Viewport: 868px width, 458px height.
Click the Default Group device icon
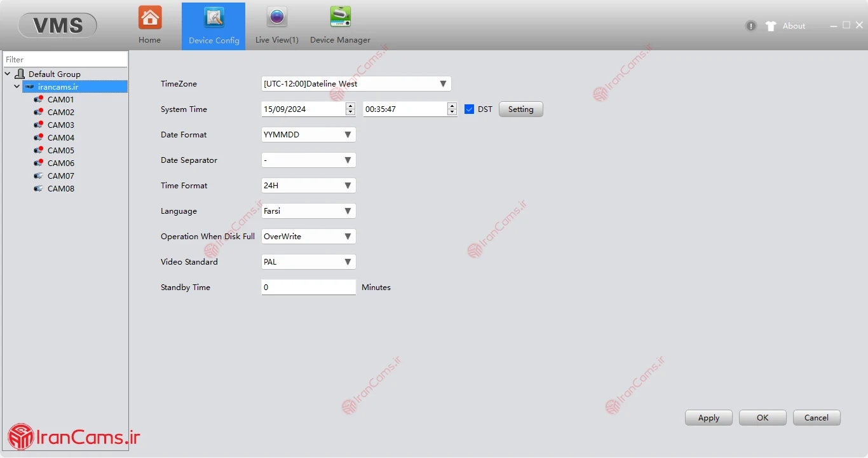20,74
